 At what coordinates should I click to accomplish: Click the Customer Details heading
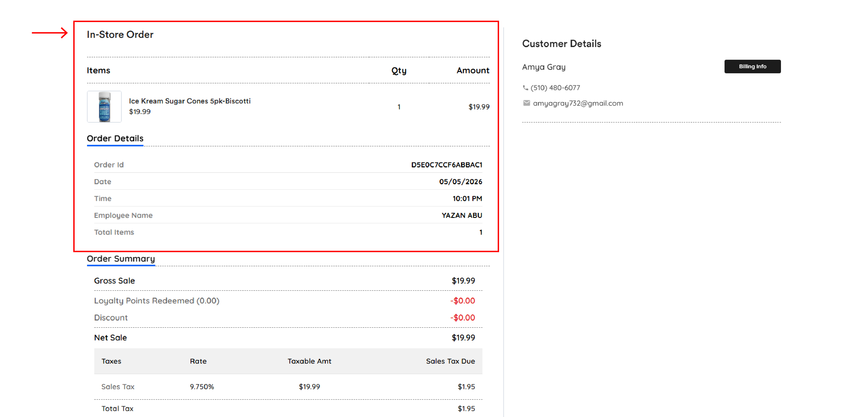tap(561, 44)
